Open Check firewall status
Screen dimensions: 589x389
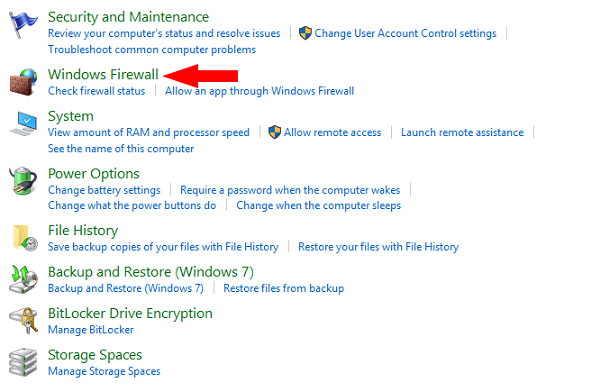coord(97,91)
